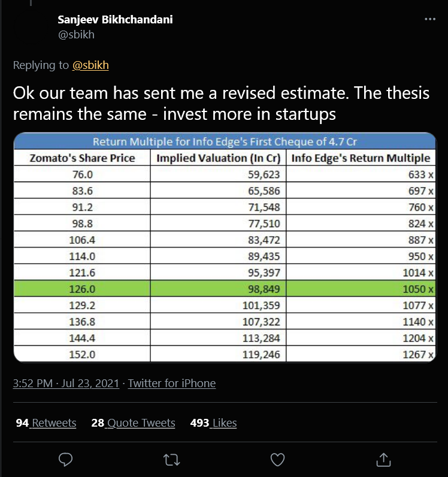This screenshot has width=448, height=477.
Task: Click the blue table title header bar
Action: coord(224,142)
